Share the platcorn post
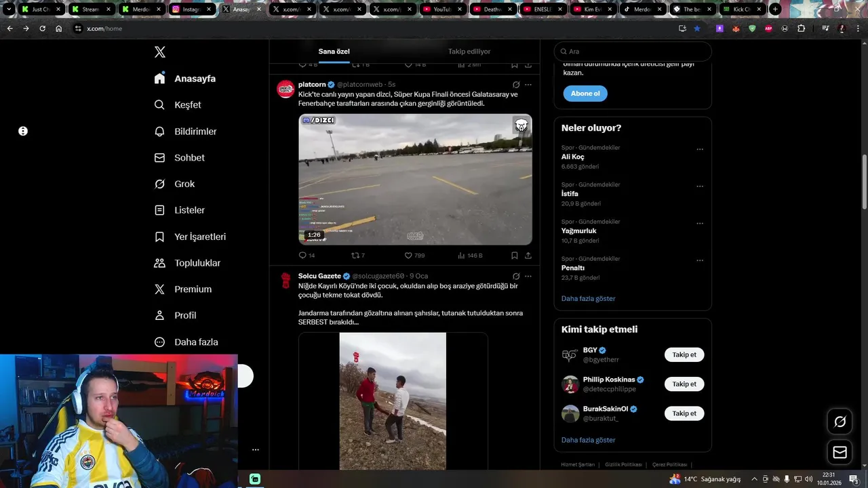The height and width of the screenshot is (488, 868). (528, 256)
